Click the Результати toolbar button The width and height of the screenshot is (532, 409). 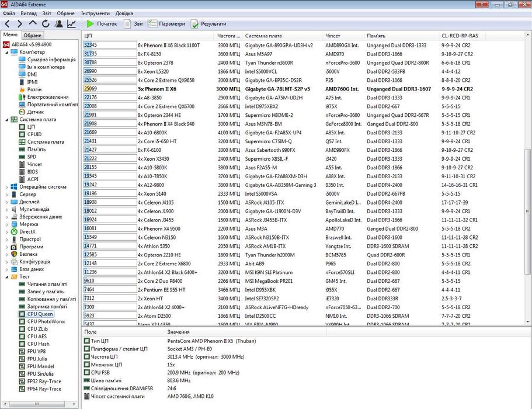(x=208, y=24)
